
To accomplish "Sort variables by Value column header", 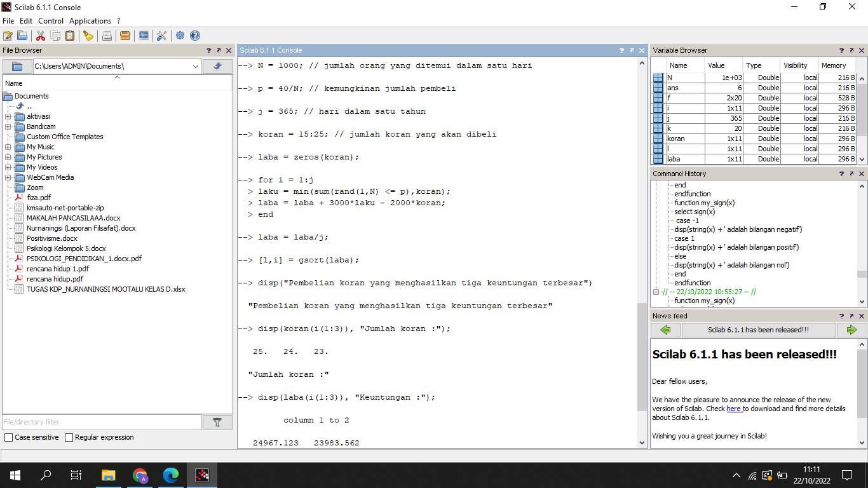I will pyautogui.click(x=723, y=65).
